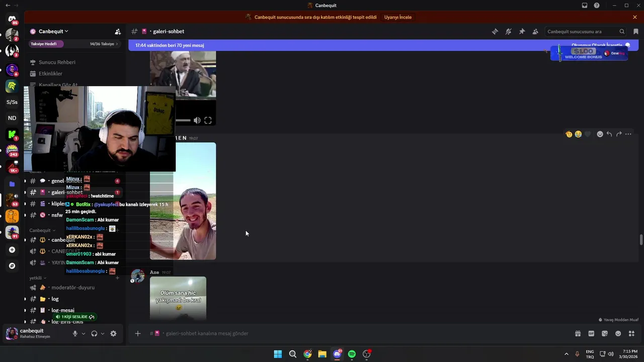Click Uyarıyı İncele link
Viewport: 644px width, 362px height.
tap(398, 17)
